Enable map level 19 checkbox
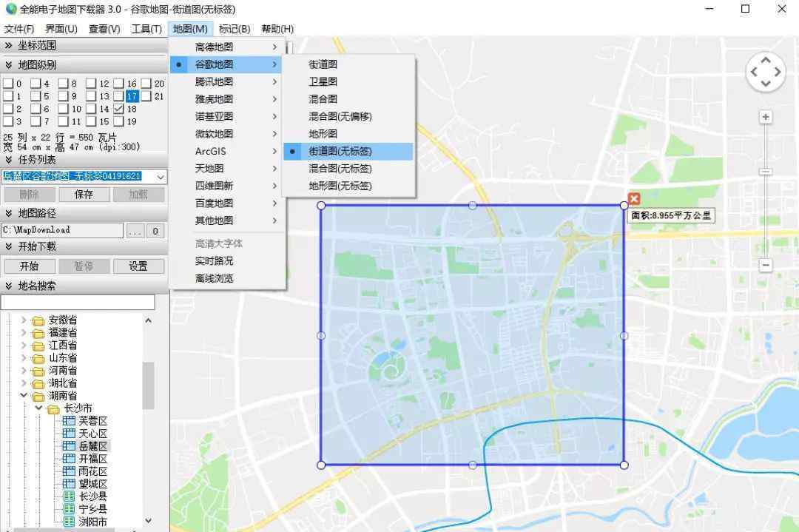799x532 pixels. [x=118, y=121]
